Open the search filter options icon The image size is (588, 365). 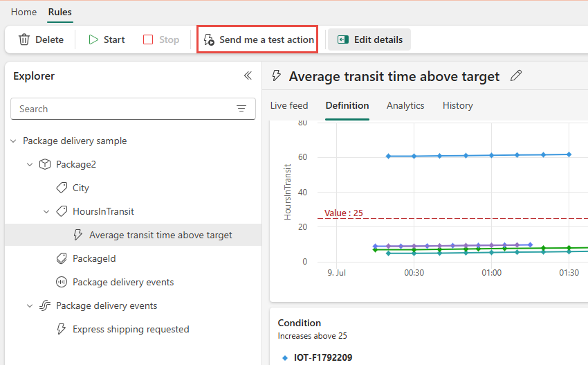241,109
